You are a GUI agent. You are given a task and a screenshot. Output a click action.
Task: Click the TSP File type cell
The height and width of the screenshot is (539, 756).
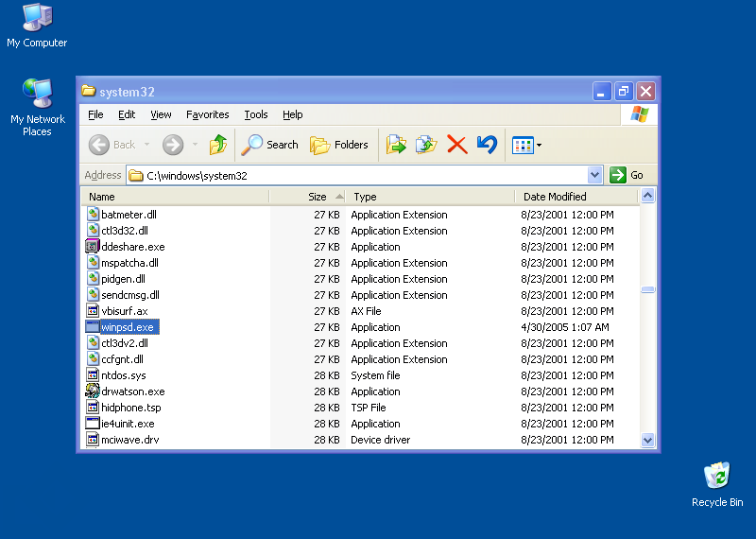(369, 408)
